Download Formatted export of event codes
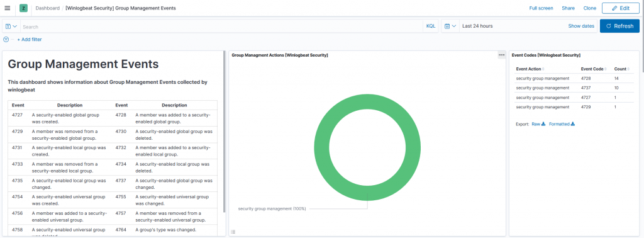Viewport: 644px width, 238px height. [562, 124]
